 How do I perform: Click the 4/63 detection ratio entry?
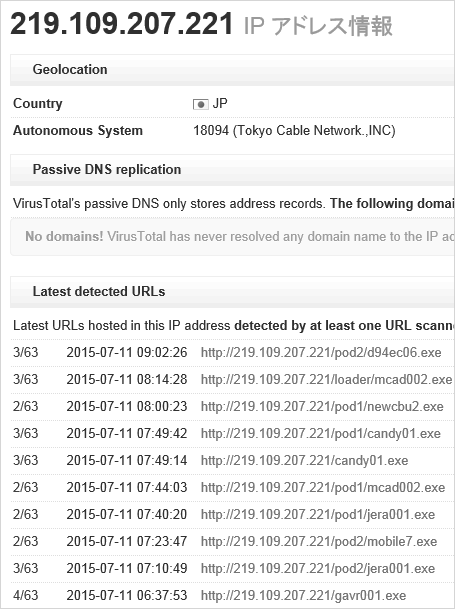pos(26,595)
